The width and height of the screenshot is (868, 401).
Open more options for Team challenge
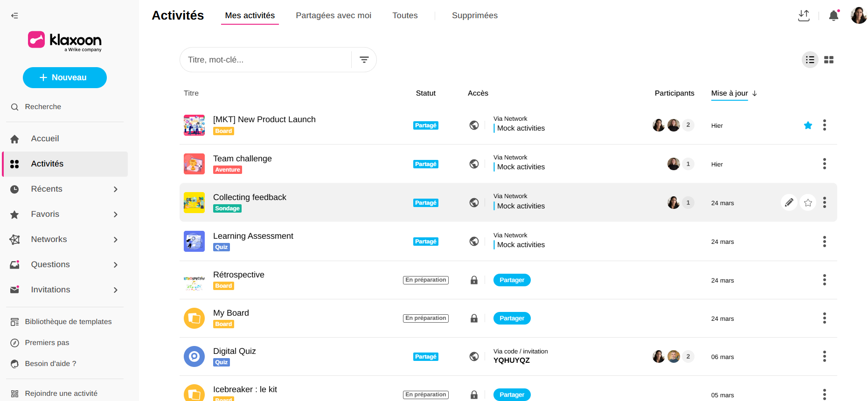(x=824, y=164)
